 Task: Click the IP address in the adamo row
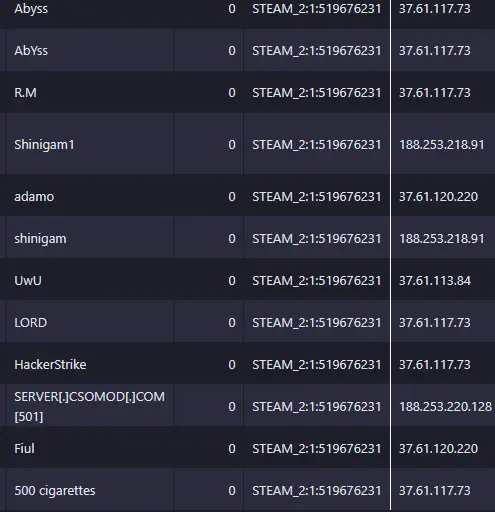(438, 197)
